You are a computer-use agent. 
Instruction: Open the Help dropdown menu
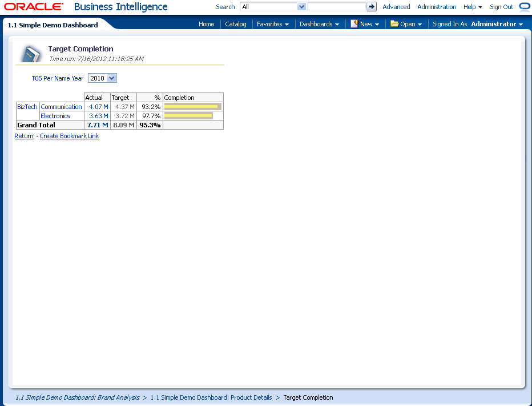coord(473,7)
